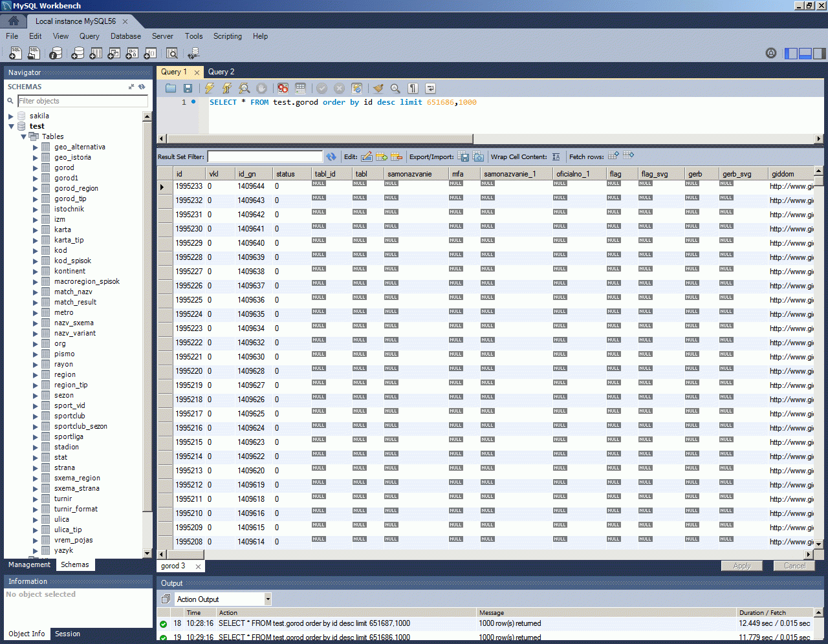Open the Database menu

125,36
